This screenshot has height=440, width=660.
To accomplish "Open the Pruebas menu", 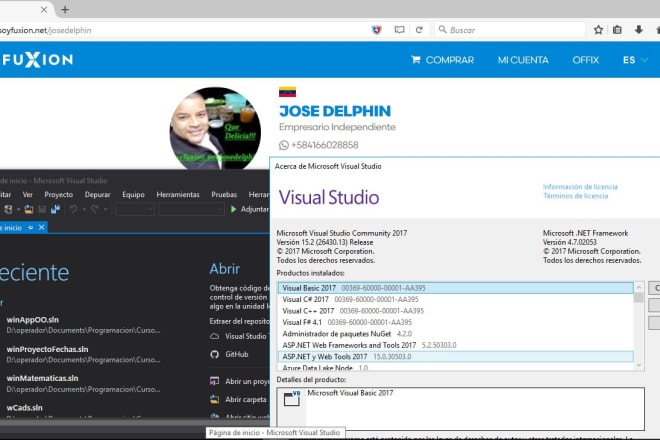I will point(224,195).
